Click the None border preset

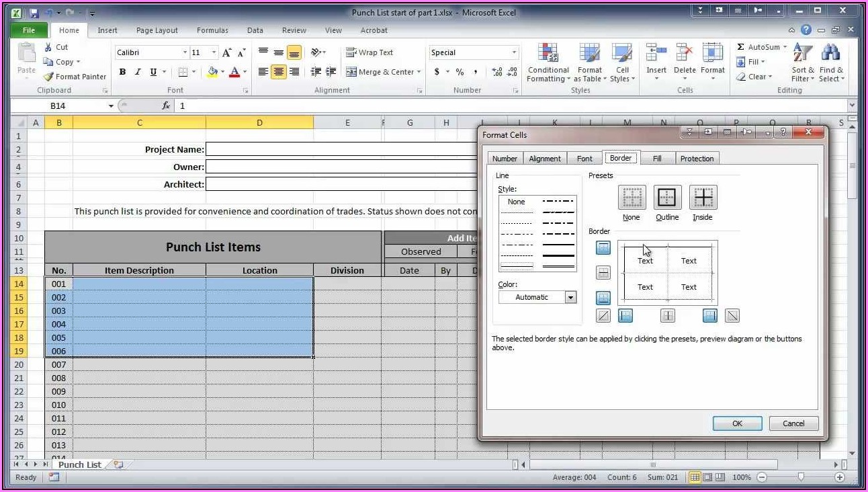(631, 198)
